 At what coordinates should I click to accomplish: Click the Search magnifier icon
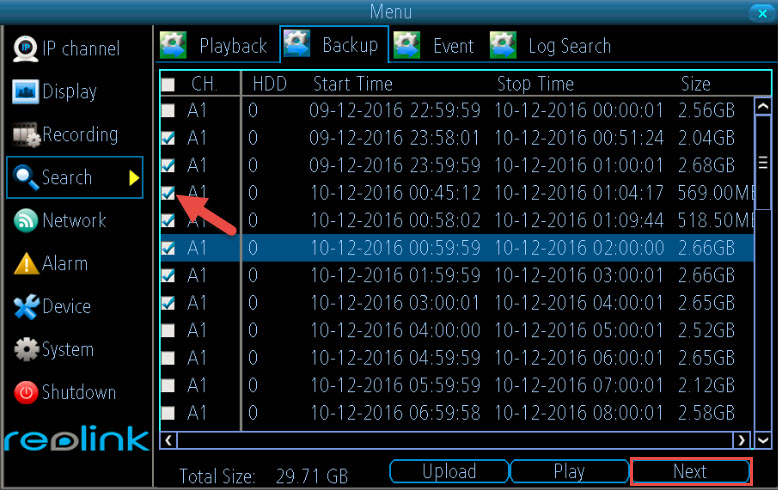(x=26, y=178)
